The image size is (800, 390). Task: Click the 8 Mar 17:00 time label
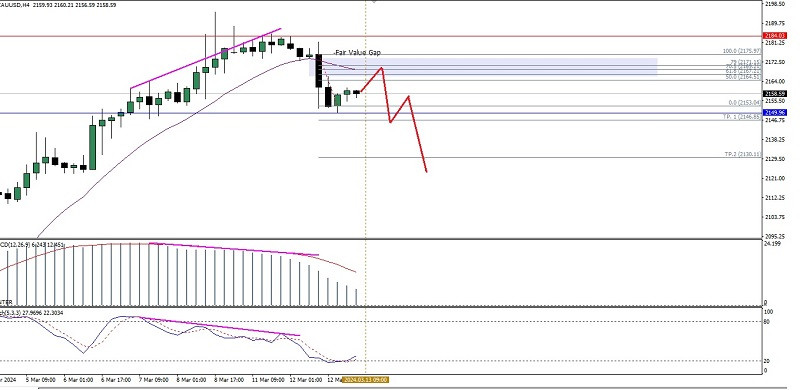point(229,380)
